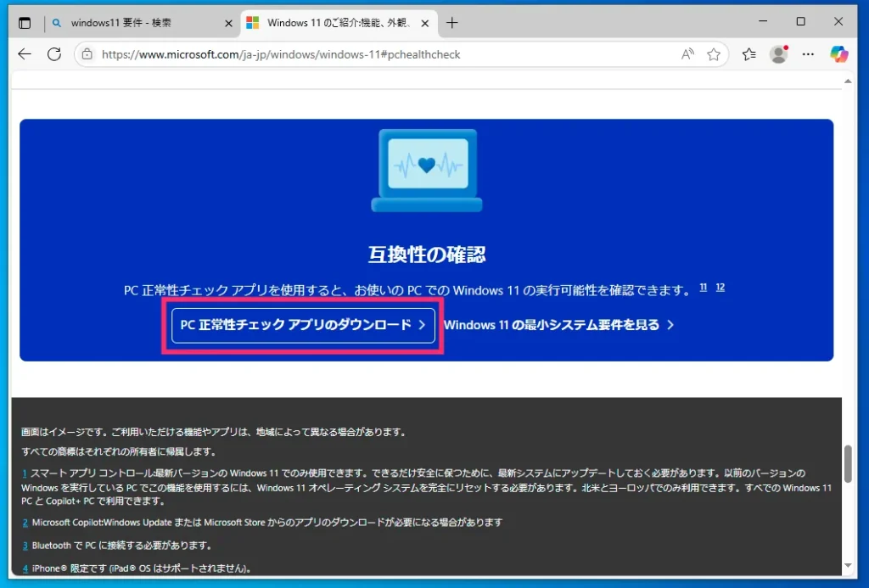Open footnote 11 reference link

coord(704,287)
